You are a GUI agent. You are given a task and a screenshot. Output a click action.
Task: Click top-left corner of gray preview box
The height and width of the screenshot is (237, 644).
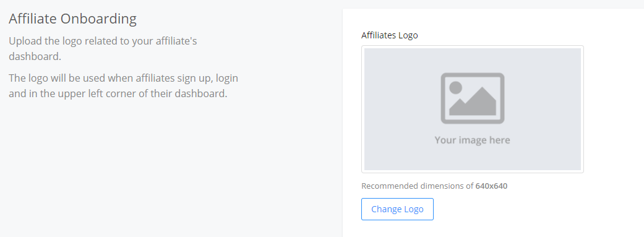(366, 51)
